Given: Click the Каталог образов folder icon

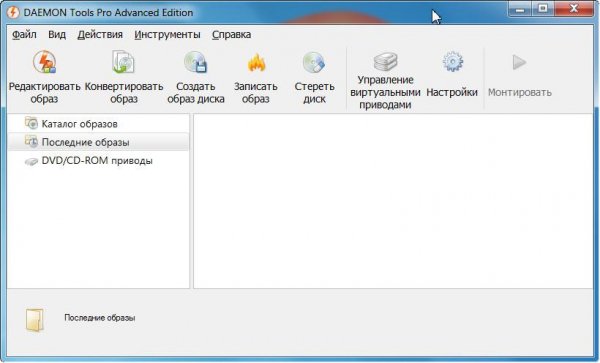Looking at the screenshot, I should [x=31, y=123].
